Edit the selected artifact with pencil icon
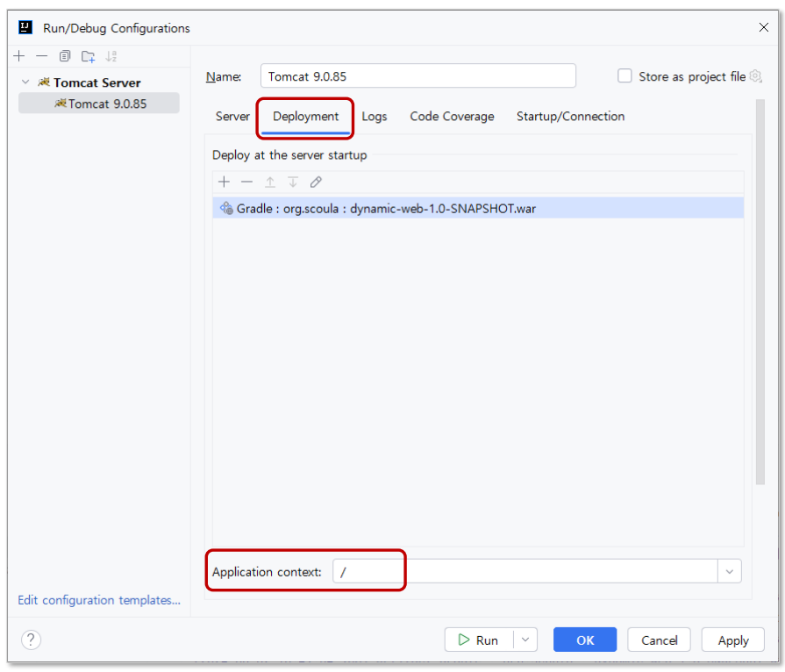 point(316,182)
